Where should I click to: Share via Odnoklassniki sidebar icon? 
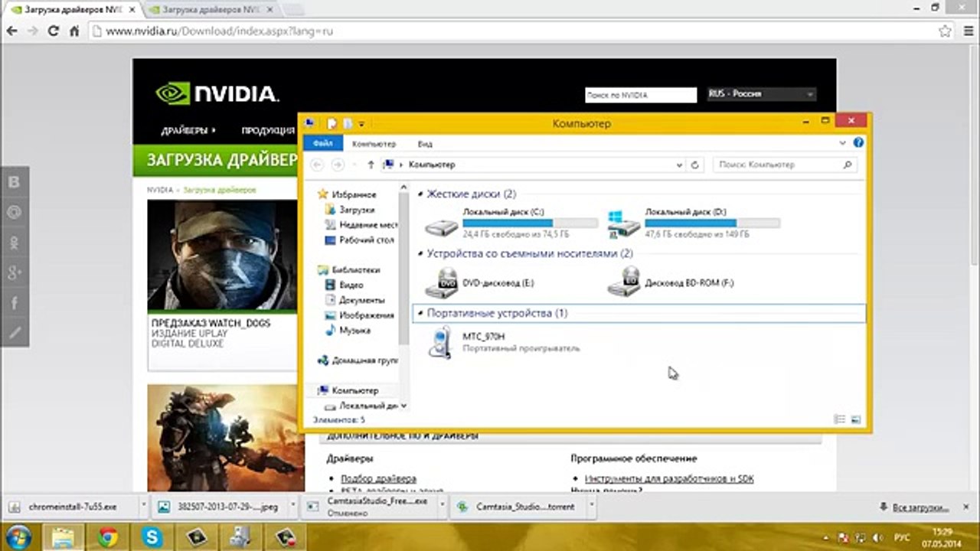[14, 242]
